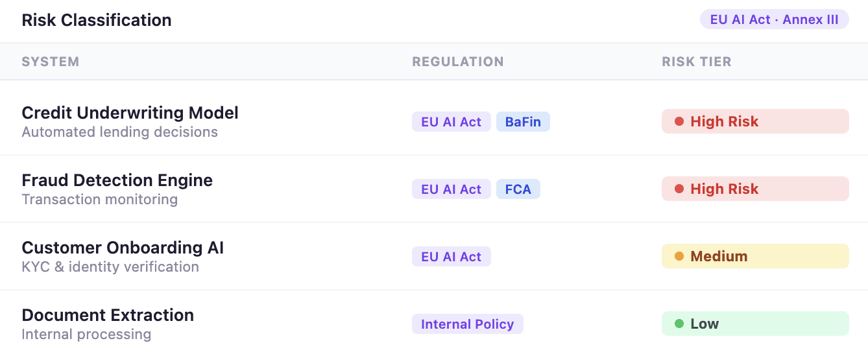Screen dimensions: 868x354
Task: Click the BaFin regulation tag
Action: 523,122
